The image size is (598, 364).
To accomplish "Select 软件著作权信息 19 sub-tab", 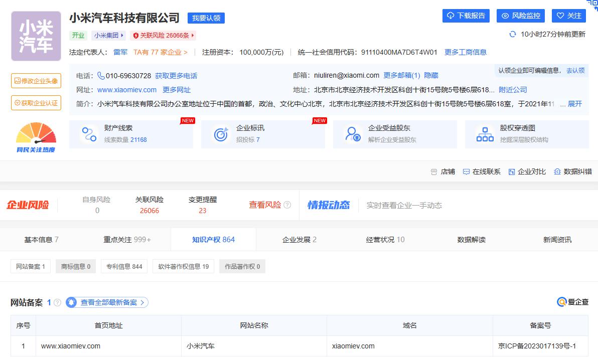I will [x=184, y=266].
